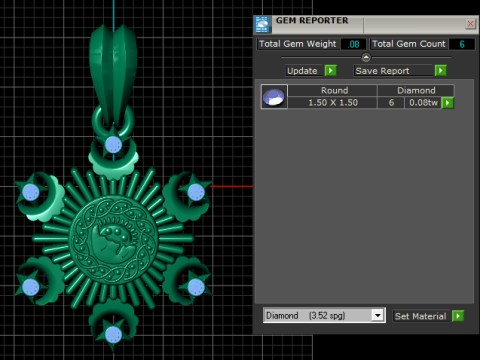Click the Update button label

click(302, 71)
